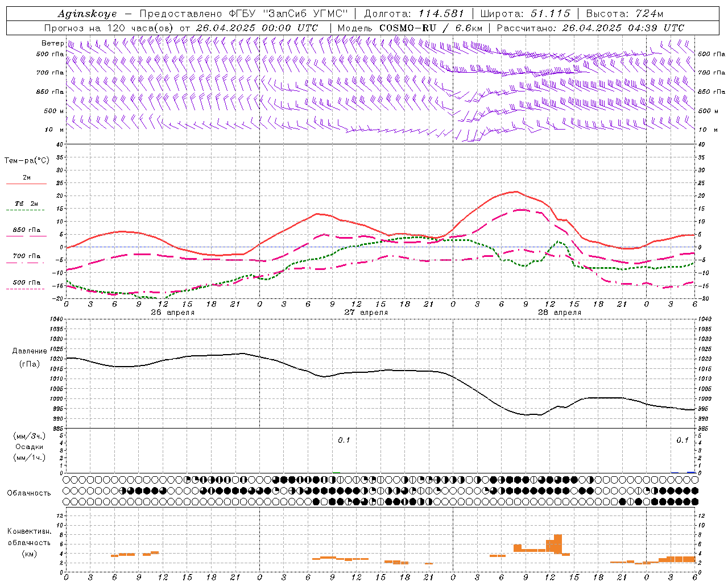Viewport: 728px width, 582px height.
Task: Click the 1020 tick on left pressure axis
Action: click(56, 359)
